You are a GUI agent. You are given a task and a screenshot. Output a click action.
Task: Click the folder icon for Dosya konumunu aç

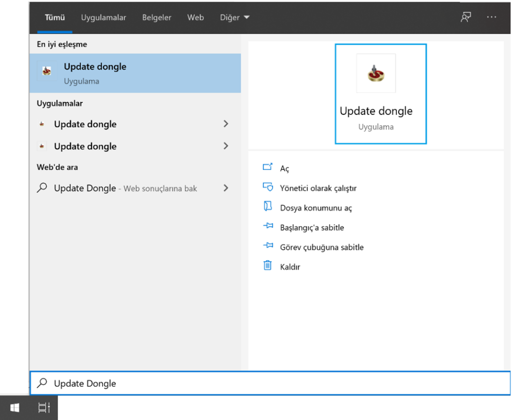[268, 207]
